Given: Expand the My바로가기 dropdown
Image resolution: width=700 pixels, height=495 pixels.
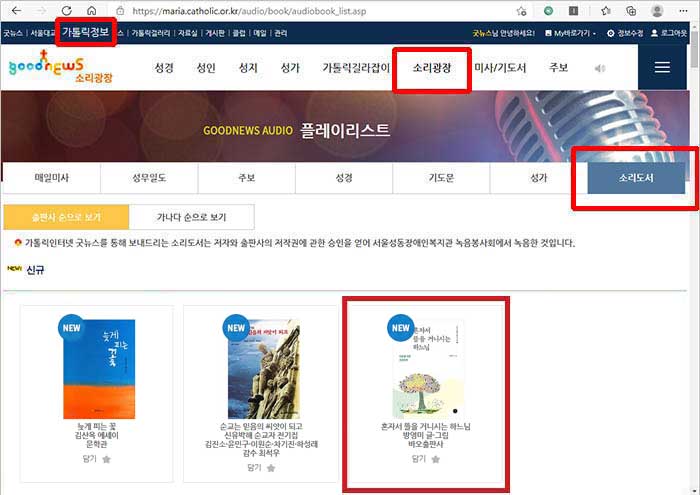Looking at the screenshot, I should pos(570,33).
